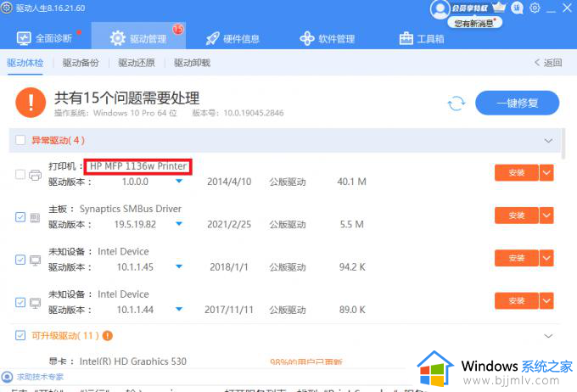Open install options arrow for Intel 10.1.1.45
Viewport: 577px width, 392px height.
tap(546, 258)
